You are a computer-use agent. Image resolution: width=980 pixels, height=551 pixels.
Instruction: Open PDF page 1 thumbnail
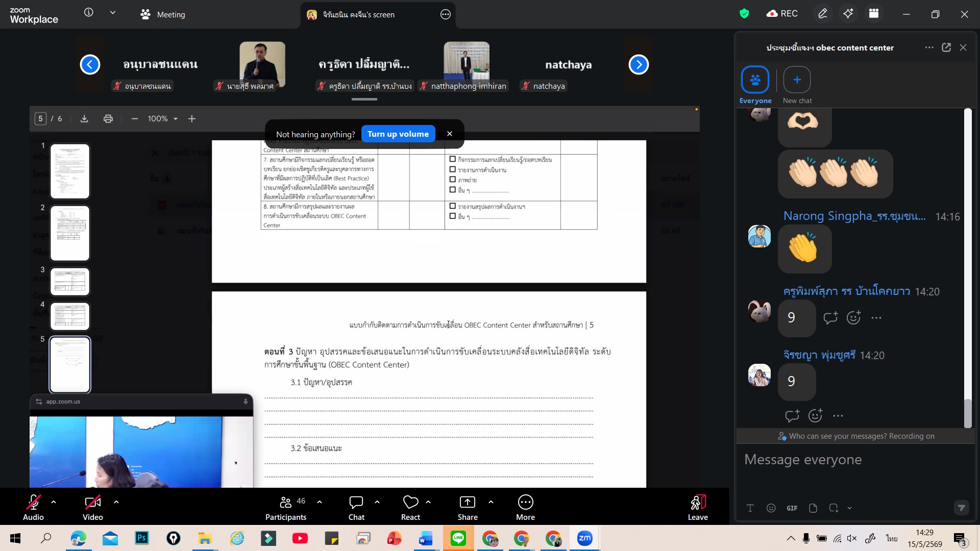[70, 171]
